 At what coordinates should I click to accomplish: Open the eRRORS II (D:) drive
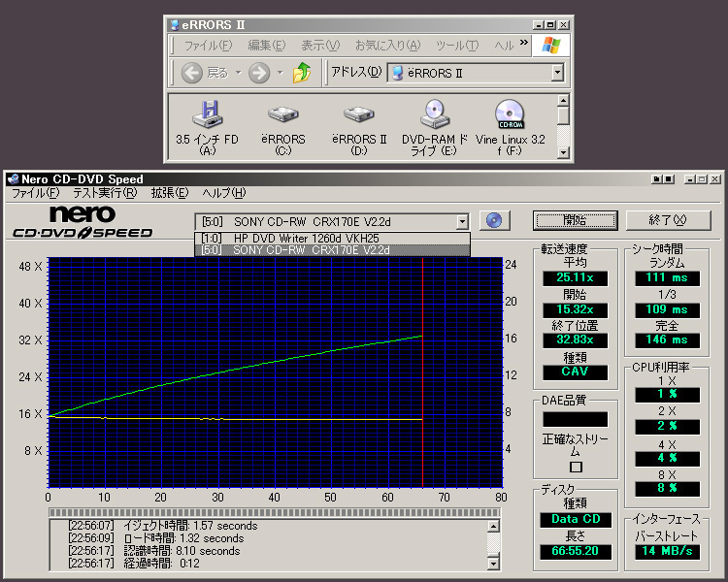[358, 115]
